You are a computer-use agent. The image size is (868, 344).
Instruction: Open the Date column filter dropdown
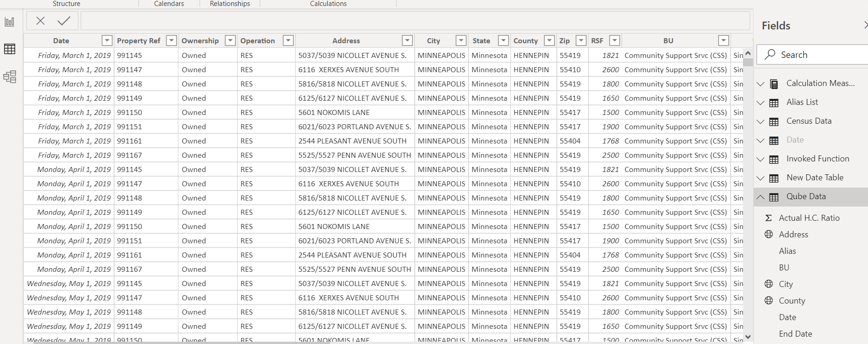[107, 40]
